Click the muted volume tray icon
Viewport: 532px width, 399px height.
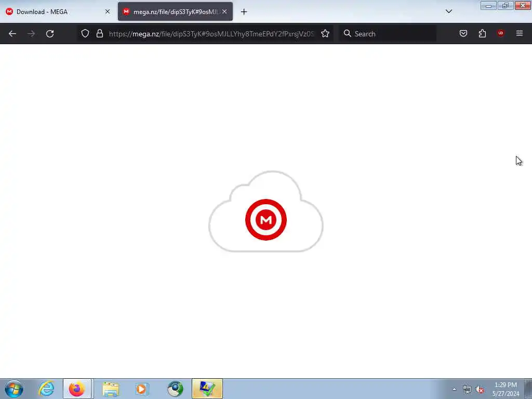(480, 390)
